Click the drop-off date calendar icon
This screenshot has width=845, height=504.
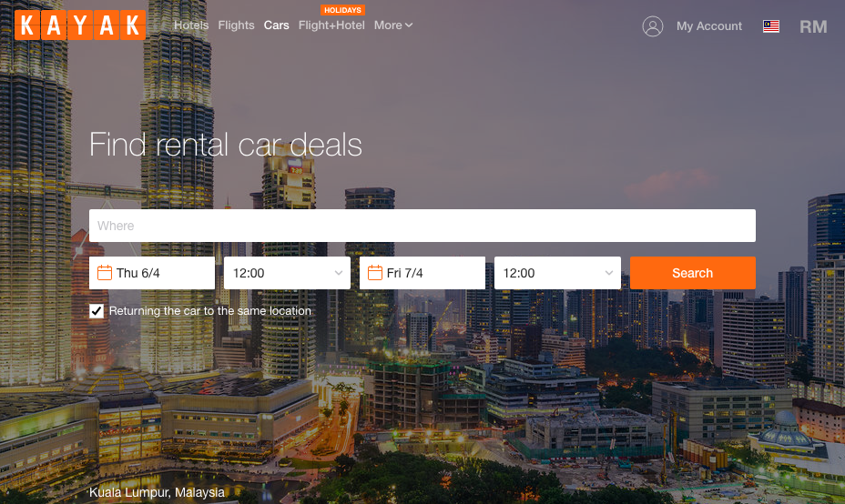click(375, 273)
